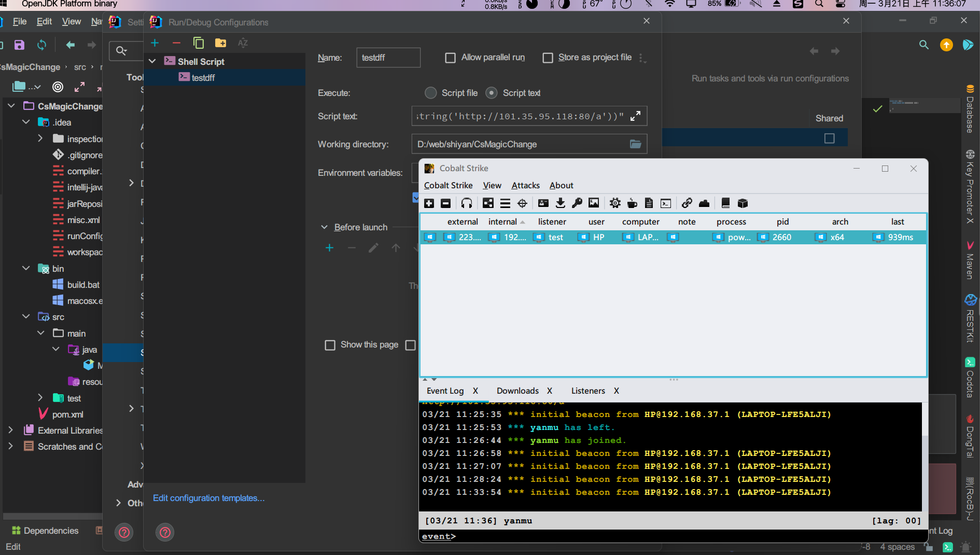This screenshot has height=555, width=980.
Task: Open scripted web delivery terminal icon
Action: pyautogui.click(x=666, y=203)
